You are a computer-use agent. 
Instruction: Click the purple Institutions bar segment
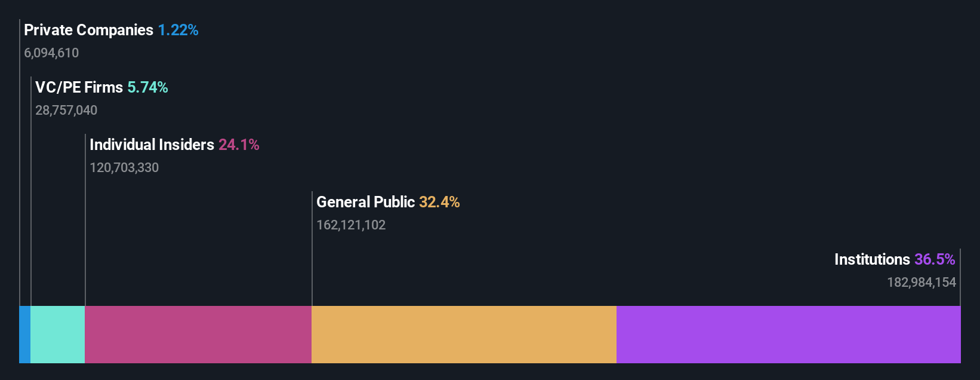click(x=788, y=335)
